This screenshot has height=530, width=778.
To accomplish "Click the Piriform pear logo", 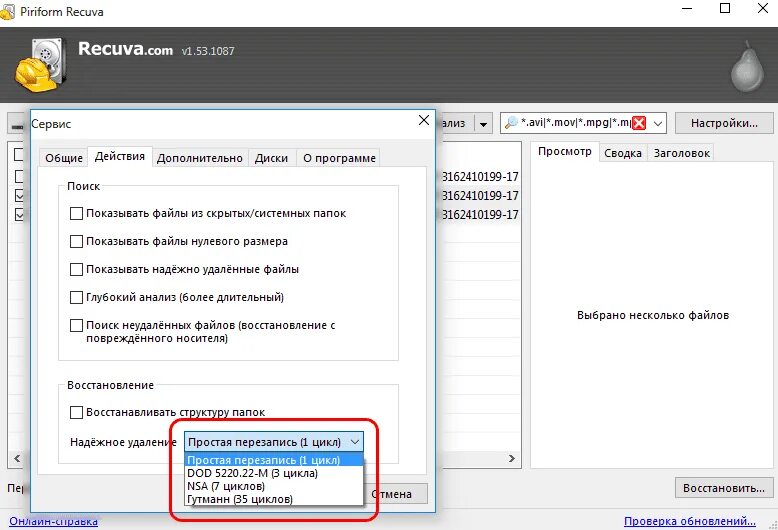I will 747,67.
